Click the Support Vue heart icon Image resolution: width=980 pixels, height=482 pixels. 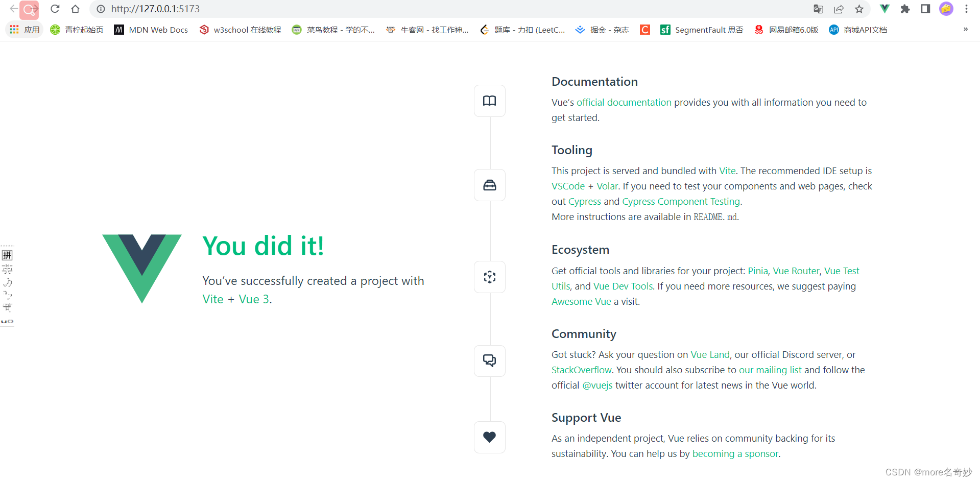489,437
